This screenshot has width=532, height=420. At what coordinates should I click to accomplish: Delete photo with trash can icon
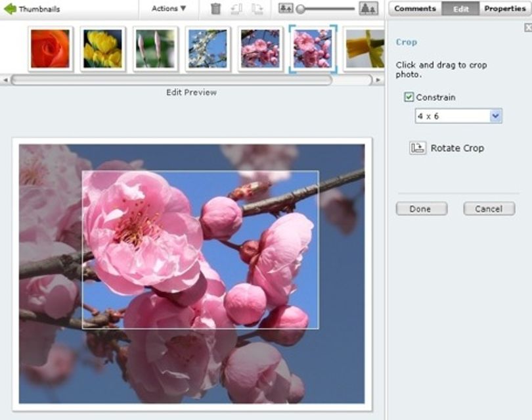click(215, 9)
